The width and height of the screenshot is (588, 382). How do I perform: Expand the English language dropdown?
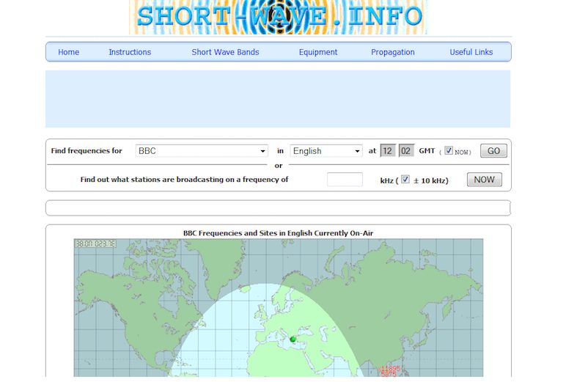[x=326, y=151]
